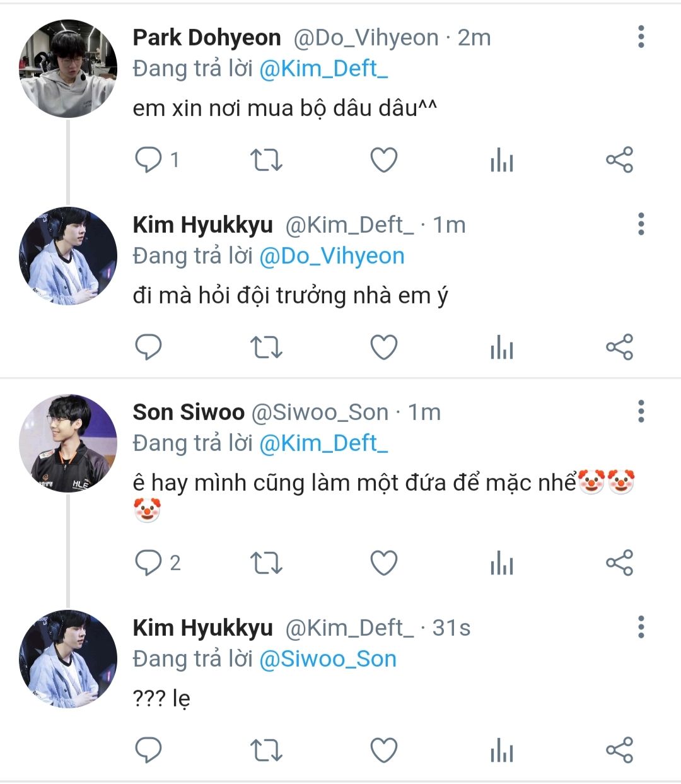Image resolution: width=681 pixels, height=784 pixels.
Task: Like Park Dohyeon's tweet
Action: pyautogui.click(x=383, y=160)
